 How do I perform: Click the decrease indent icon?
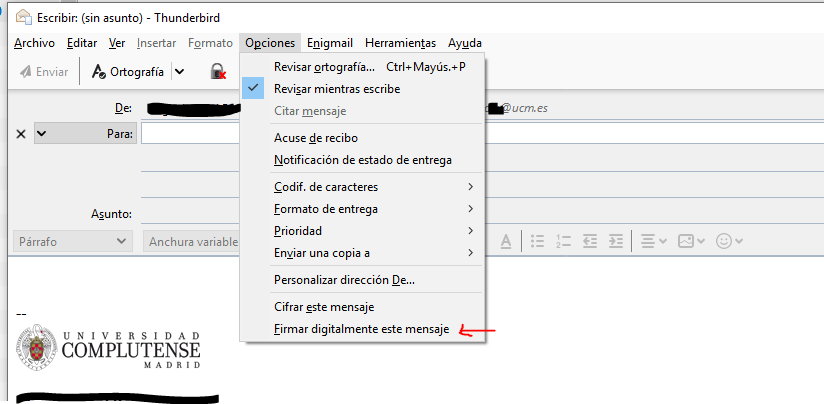click(x=590, y=241)
